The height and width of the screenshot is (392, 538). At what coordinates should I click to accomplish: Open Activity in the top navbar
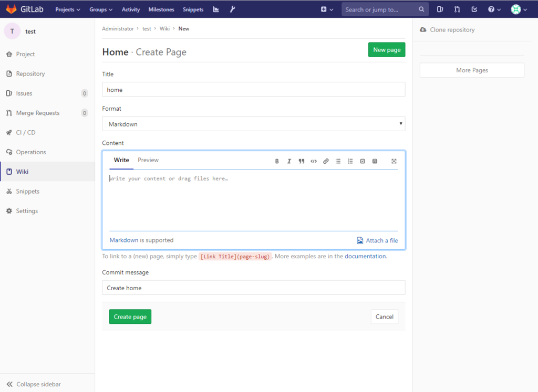(x=131, y=9)
